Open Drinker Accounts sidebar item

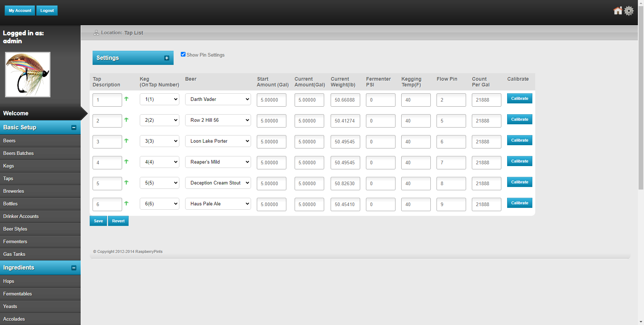click(40, 217)
